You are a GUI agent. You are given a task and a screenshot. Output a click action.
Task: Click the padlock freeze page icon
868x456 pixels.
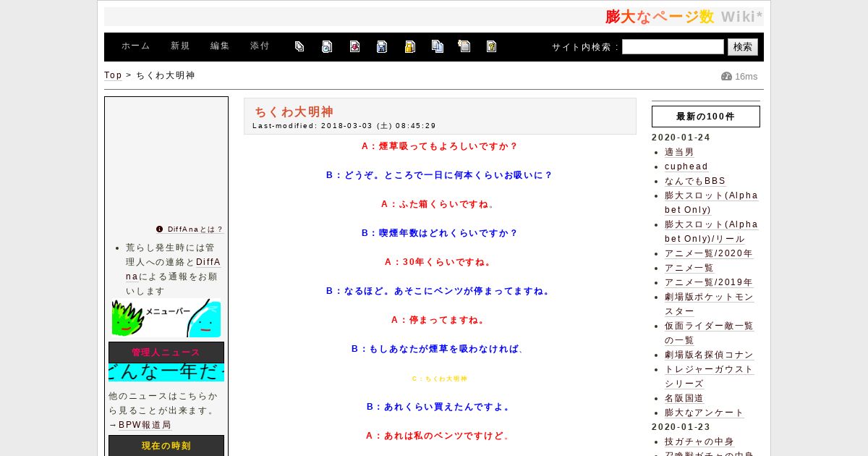click(409, 46)
